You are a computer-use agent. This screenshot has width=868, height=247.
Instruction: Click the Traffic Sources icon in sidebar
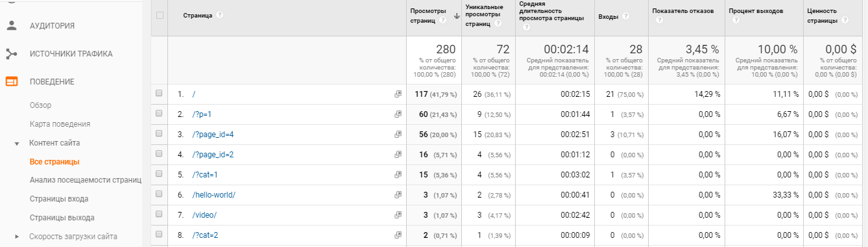[12, 53]
